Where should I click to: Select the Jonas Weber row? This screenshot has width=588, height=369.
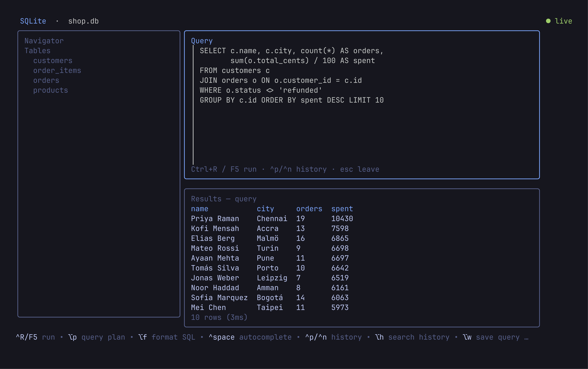click(x=270, y=278)
